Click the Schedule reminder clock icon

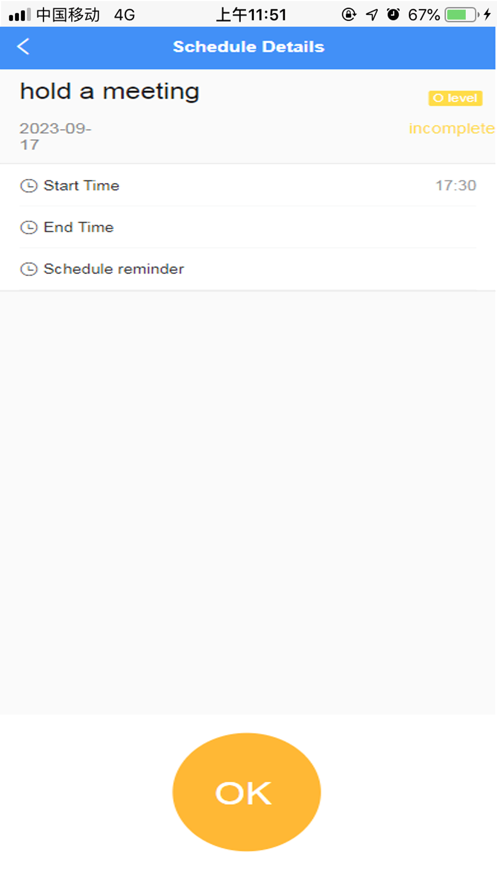coord(29,269)
